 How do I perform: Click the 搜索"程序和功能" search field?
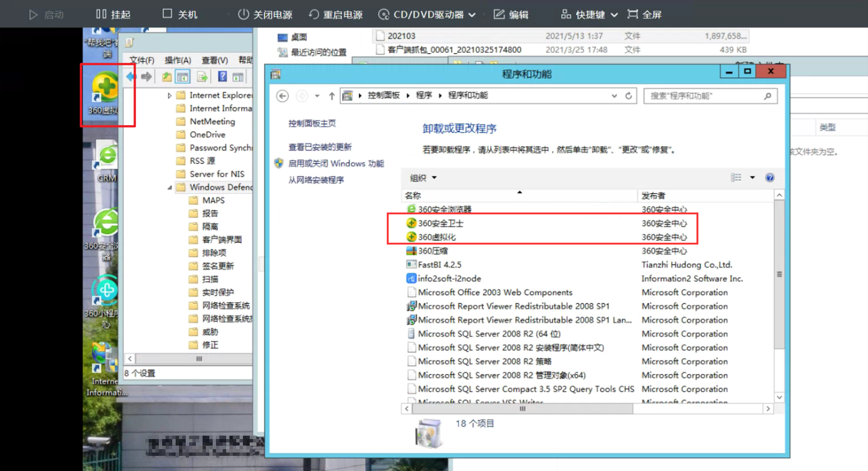(710, 96)
